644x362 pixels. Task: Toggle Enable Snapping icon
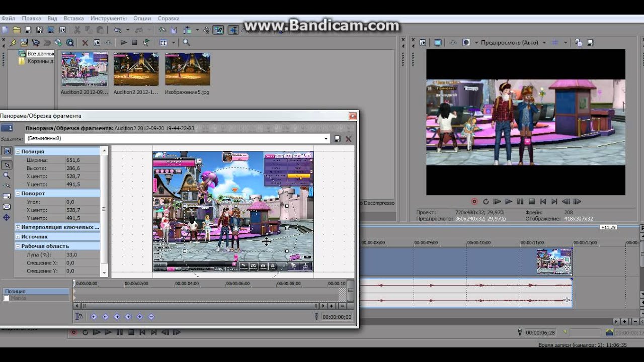(163, 30)
